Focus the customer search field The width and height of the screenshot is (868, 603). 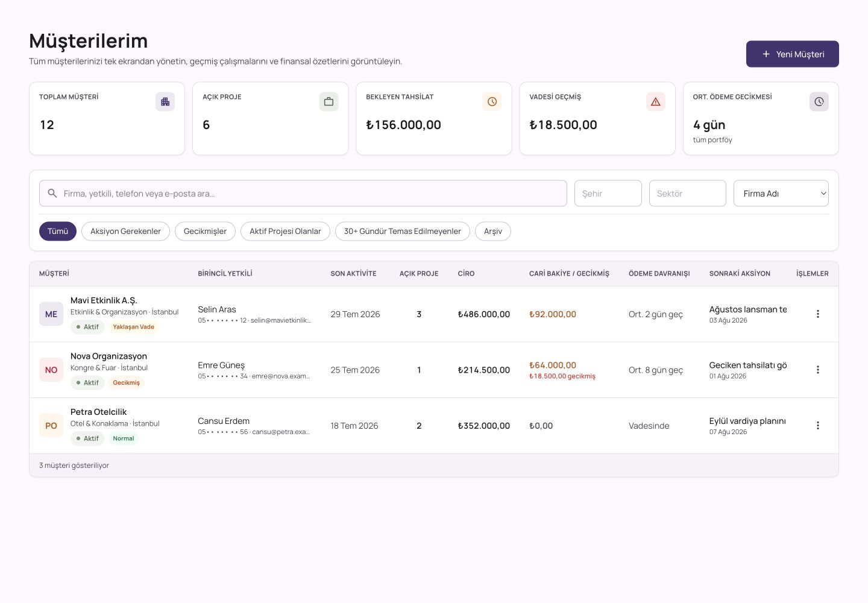click(x=303, y=194)
